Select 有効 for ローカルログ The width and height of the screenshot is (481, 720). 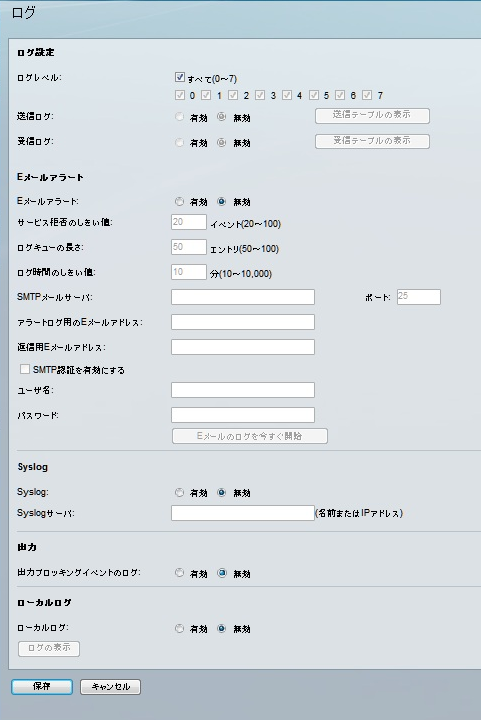coord(179,628)
